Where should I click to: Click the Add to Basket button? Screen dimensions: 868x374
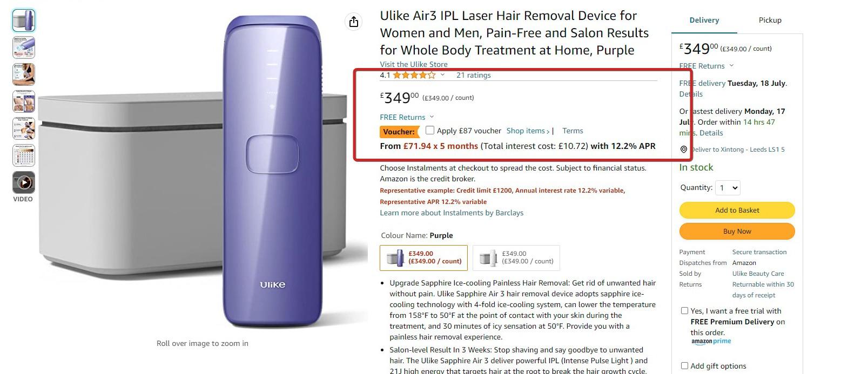click(x=737, y=210)
